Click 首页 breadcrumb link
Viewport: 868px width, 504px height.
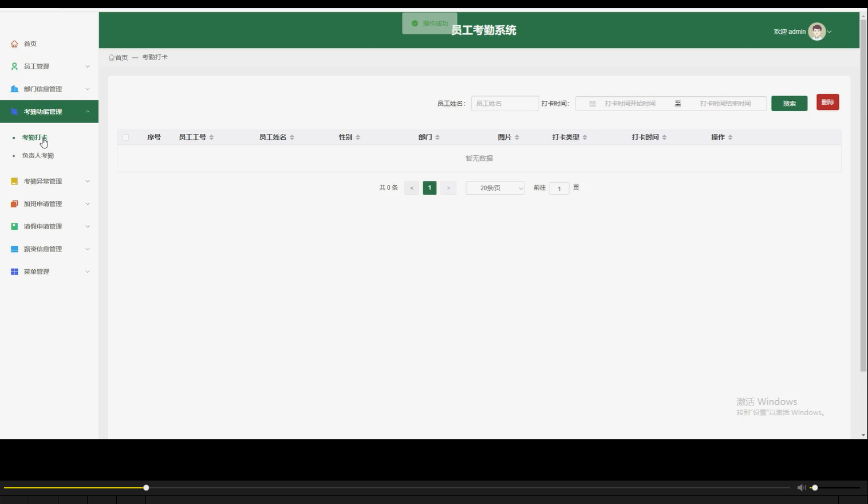click(x=121, y=57)
